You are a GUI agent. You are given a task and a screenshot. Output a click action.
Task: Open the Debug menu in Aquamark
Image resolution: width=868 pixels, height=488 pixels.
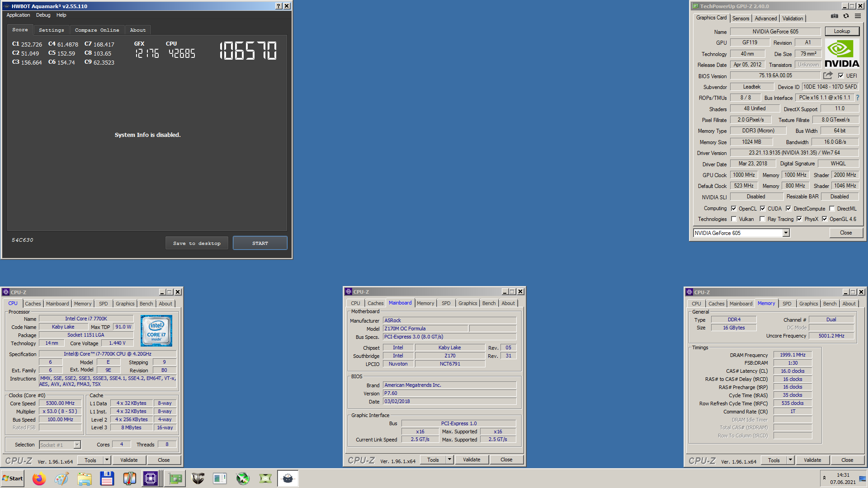(x=43, y=15)
